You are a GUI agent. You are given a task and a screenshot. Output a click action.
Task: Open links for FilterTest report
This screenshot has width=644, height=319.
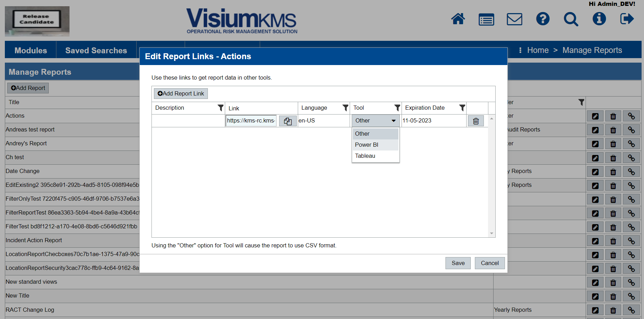(632, 227)
